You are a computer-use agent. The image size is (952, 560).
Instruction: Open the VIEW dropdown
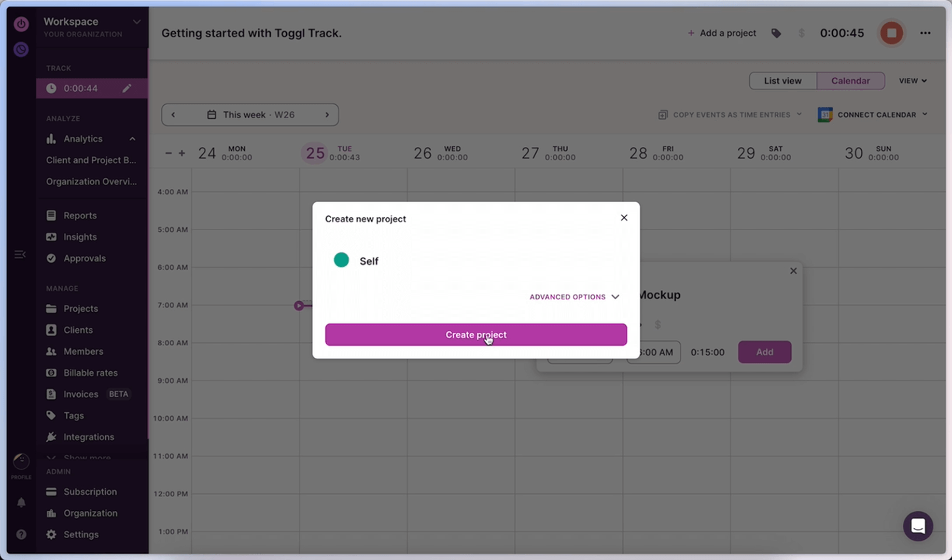click(913, 80)
